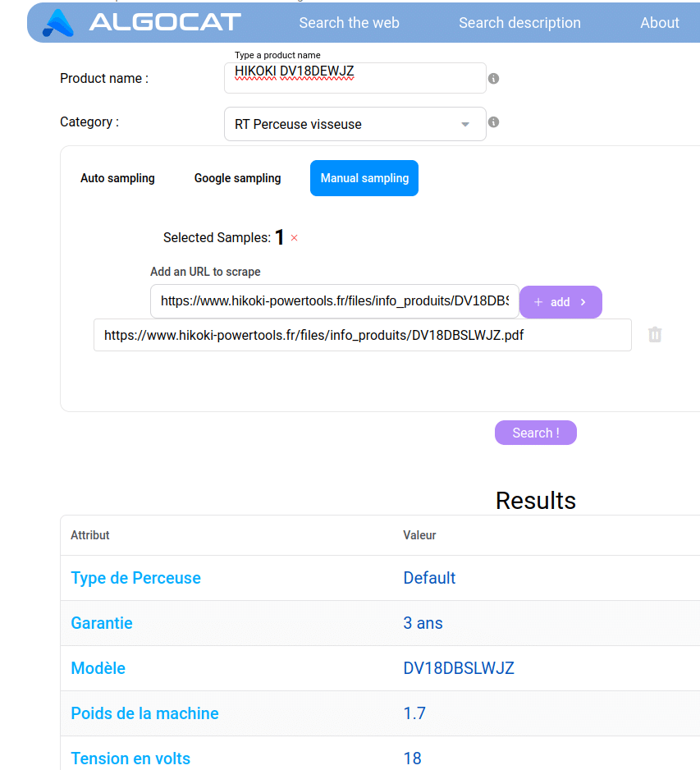Click the Type de Perceuse attribute
The image size is (700, 770).
pyautogui.click(x=135, y=578)
